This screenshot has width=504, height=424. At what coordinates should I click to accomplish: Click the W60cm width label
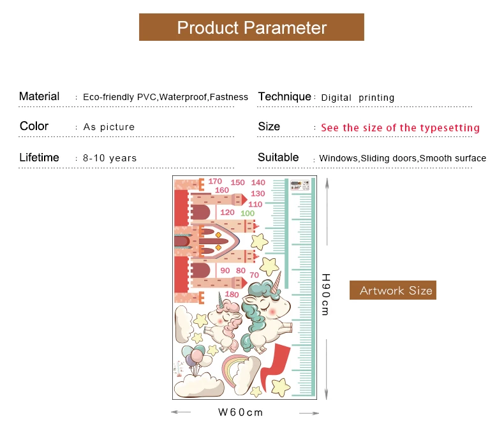point(241,413)
